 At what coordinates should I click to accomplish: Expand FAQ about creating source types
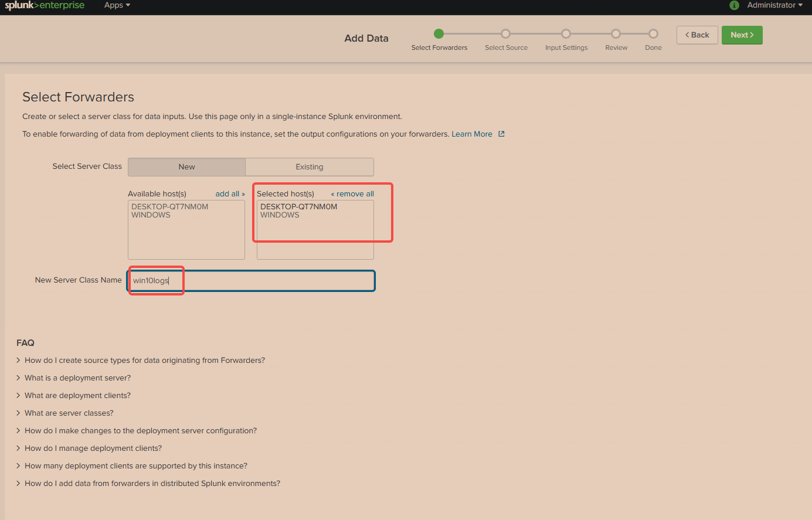point(141,361)
